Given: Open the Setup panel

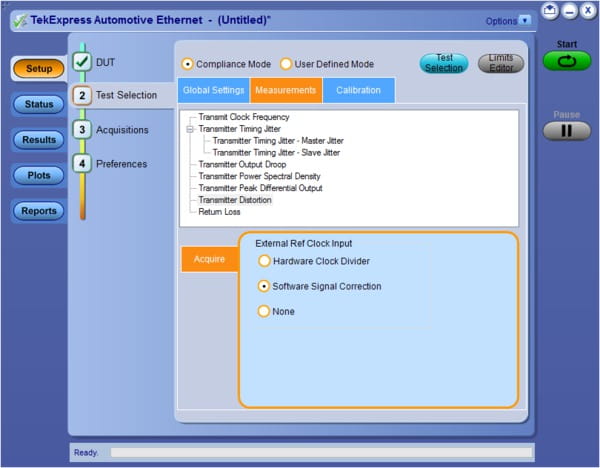Looking at the screenshot, I should point(39,68).
